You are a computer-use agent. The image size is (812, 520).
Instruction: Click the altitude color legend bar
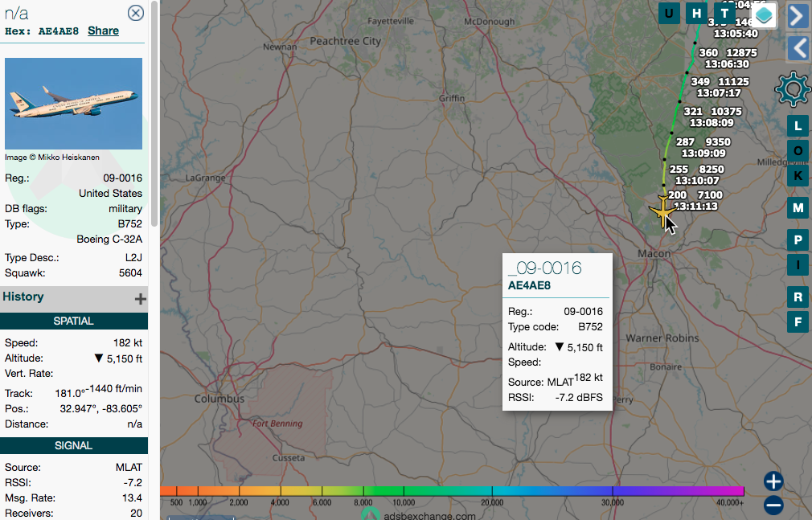point(452,490)
